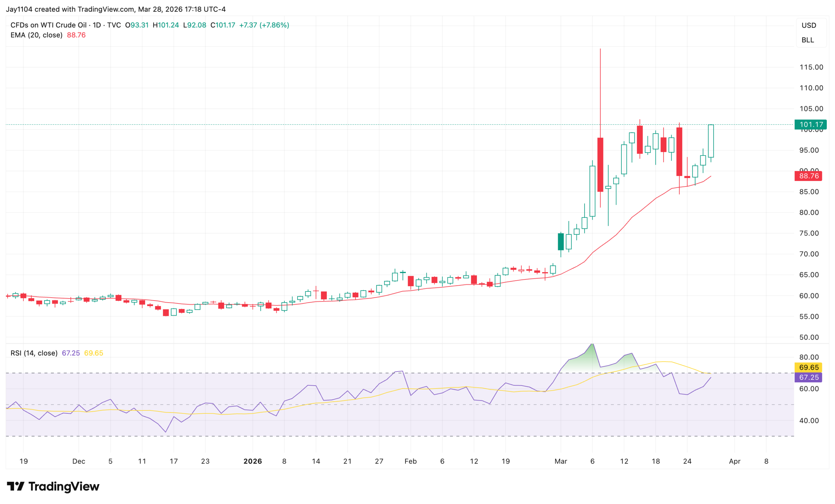Click the EMA (20, close) indicator legend
835x504 pixels.
[36, 35]
